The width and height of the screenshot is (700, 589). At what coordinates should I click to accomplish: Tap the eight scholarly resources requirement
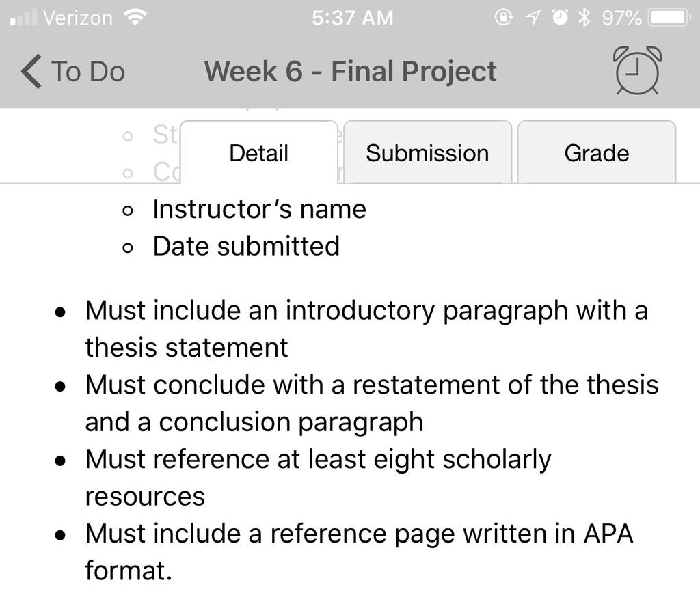pos(318,478)
